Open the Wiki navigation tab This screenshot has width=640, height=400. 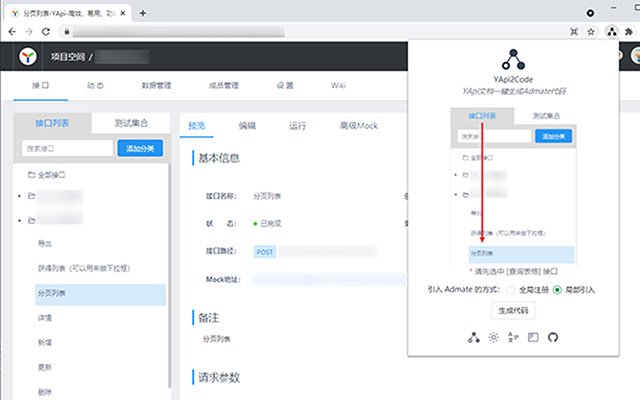click(x=338, y=85)
